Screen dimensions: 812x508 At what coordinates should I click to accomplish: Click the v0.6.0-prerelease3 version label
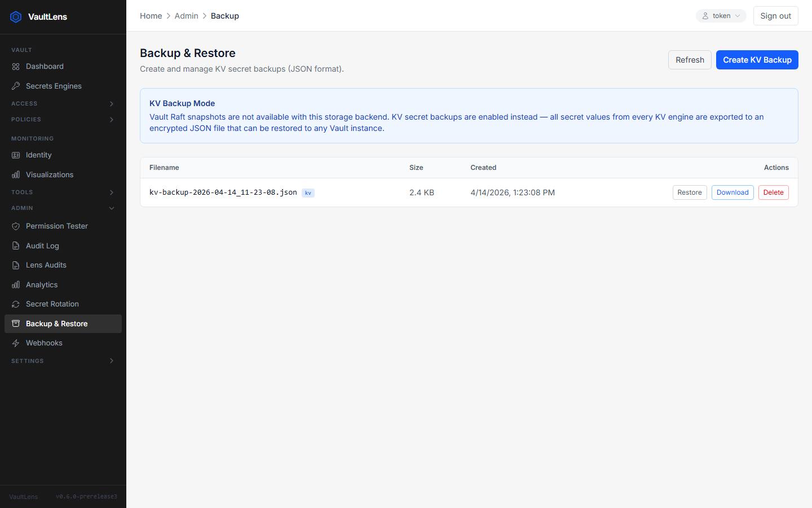(x=86, y=497)
